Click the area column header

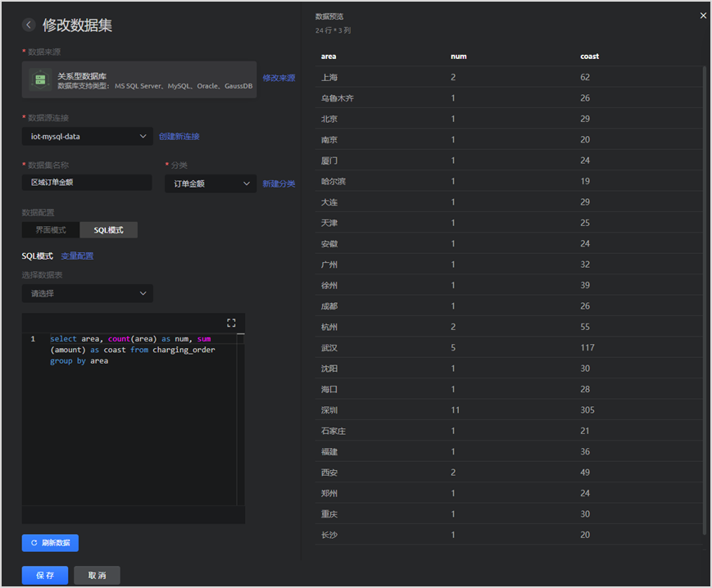pos(329,57)
